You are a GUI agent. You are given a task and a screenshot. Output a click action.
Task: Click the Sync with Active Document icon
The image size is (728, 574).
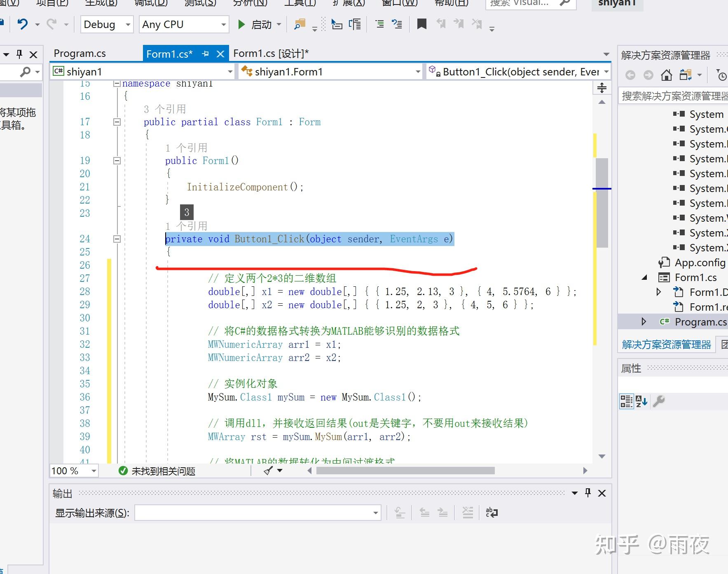pyautogui.click(x=686, y=75)
